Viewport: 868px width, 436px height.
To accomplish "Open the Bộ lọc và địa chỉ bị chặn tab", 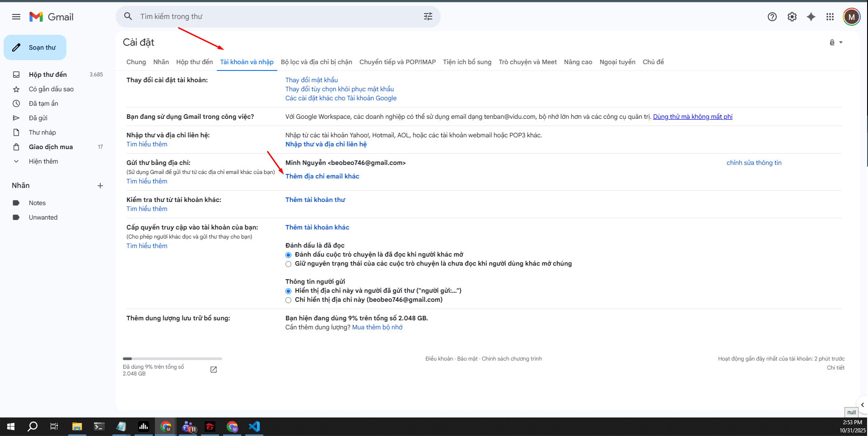I will click(x=316, y=62).
